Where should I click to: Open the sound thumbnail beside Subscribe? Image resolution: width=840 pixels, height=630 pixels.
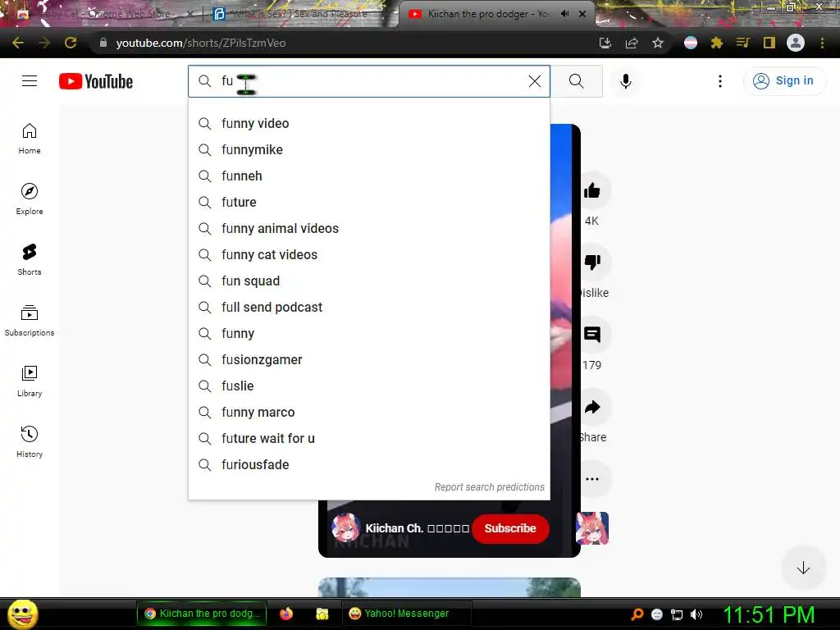pos(592,528)
